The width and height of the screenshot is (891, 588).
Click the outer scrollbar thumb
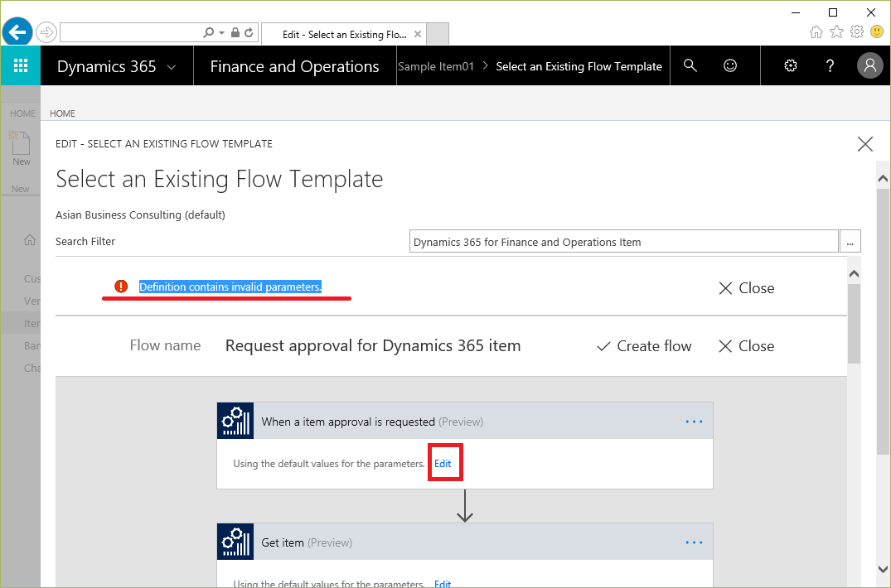883,321
